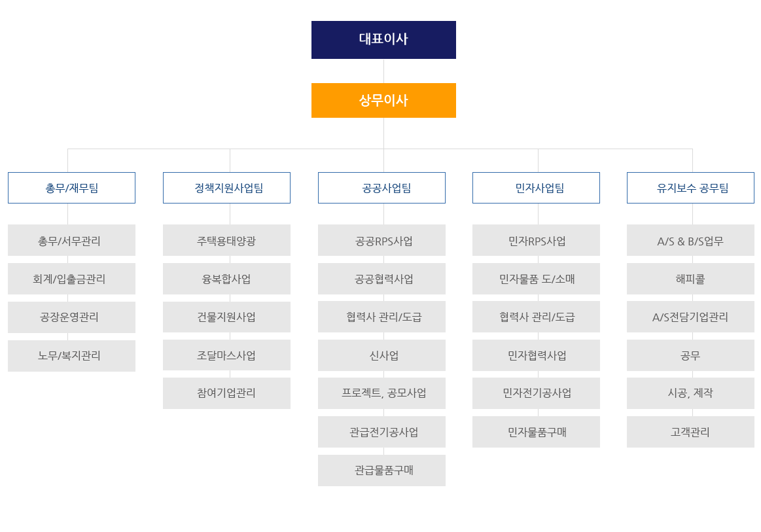Click the 대표이사 navy box
761x532 pixels.
[383, 40]
